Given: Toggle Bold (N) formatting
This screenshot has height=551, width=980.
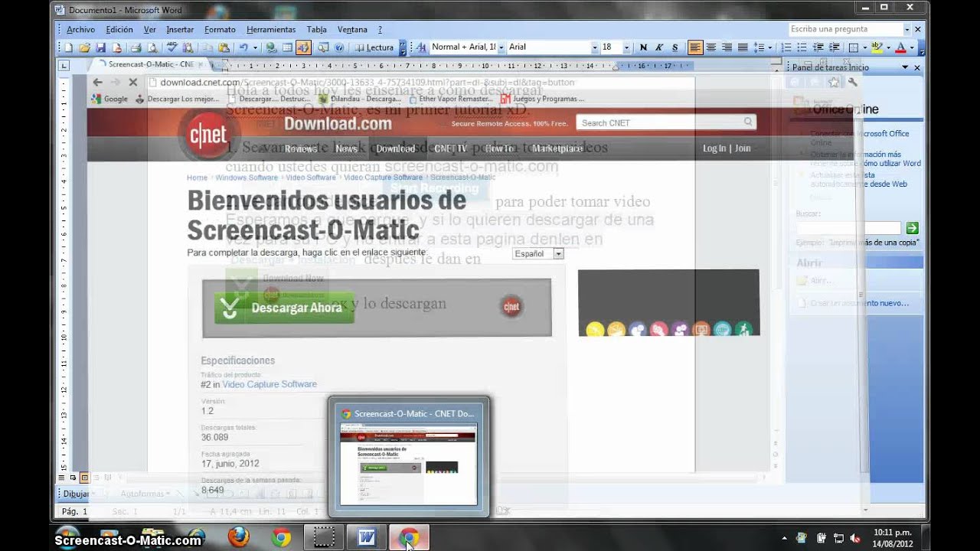Looking at the screenshot, I should coord(643,47).
